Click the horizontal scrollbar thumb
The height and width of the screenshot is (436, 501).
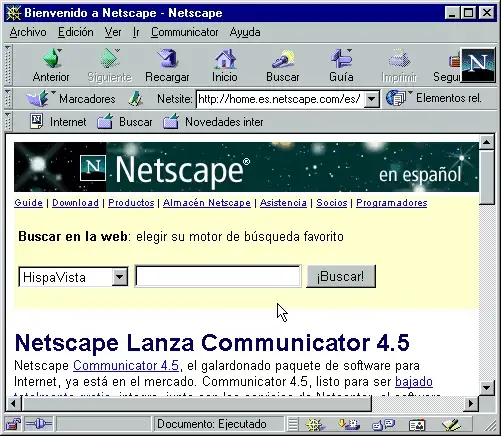pos(196,404)
